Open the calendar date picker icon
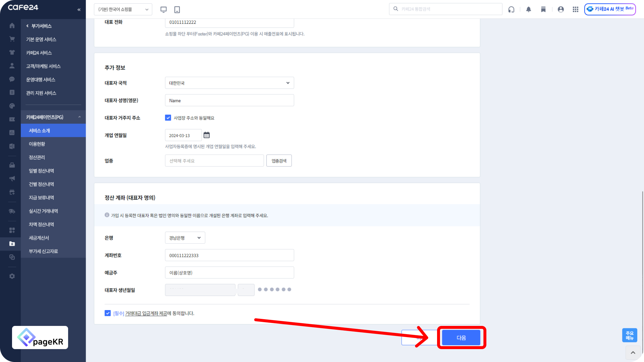Screen dimensions: 644x362 [x=207, y=135]
